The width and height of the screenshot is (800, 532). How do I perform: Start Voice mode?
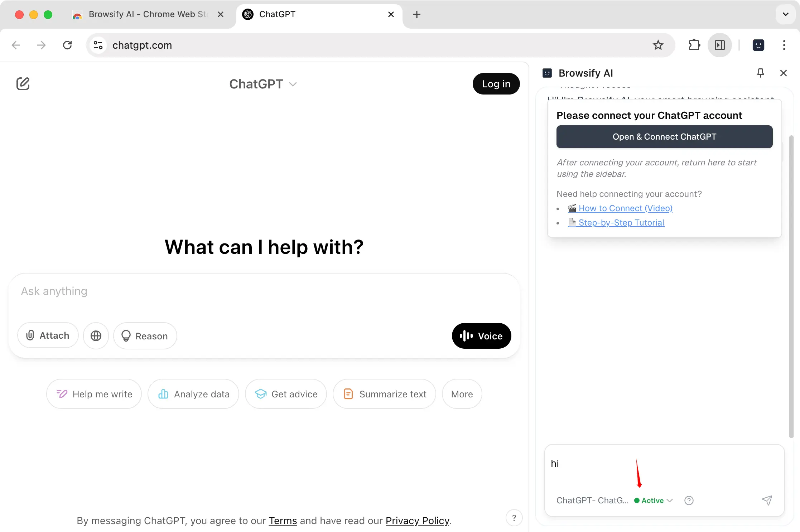click(482, 336)
